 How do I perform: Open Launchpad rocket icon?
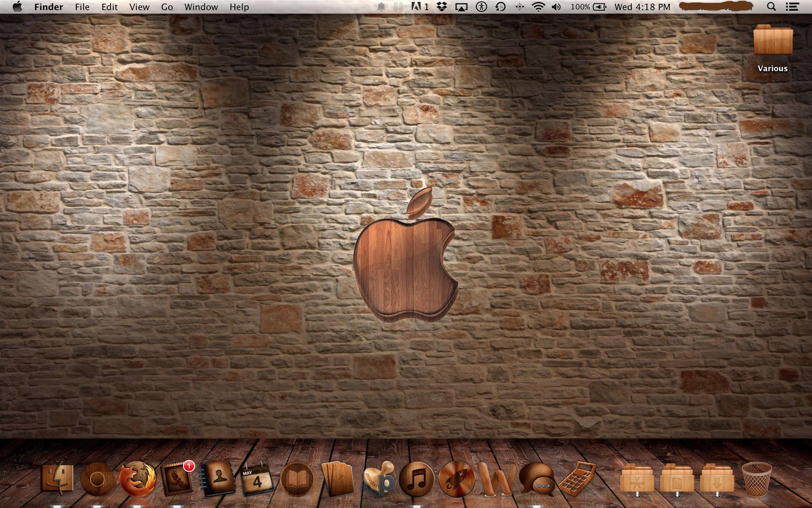(x=457, y=479)
